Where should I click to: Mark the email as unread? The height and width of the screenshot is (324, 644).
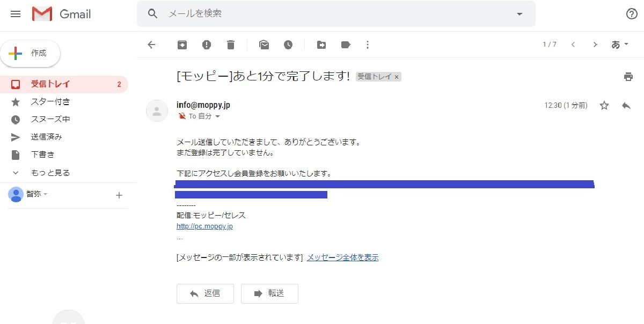264,45
